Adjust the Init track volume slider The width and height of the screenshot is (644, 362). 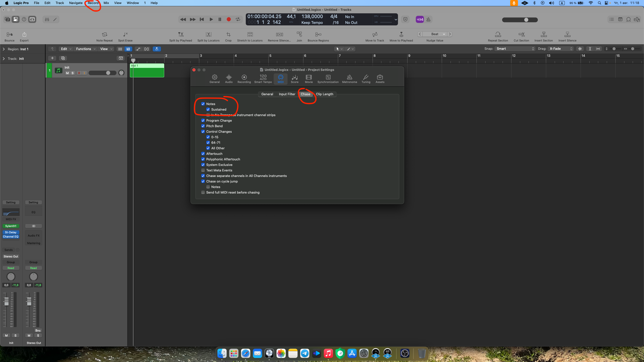point(108,73)
